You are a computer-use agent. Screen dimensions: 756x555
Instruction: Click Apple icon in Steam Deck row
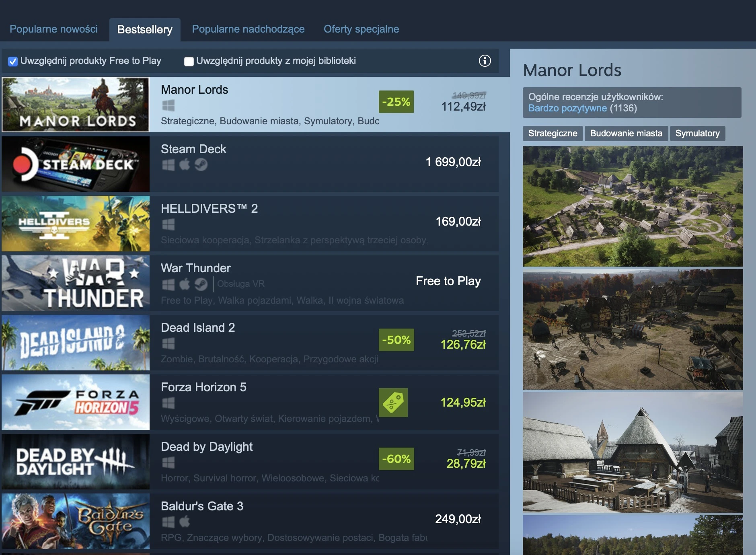click(185, 164)
